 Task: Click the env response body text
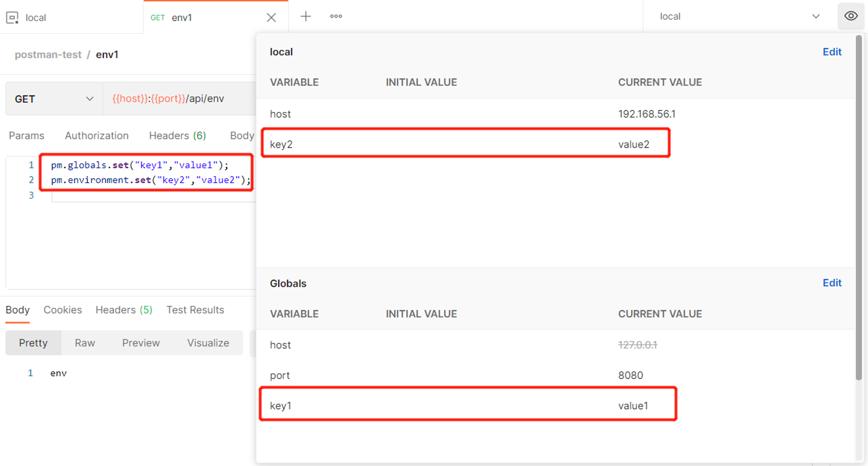59,373
